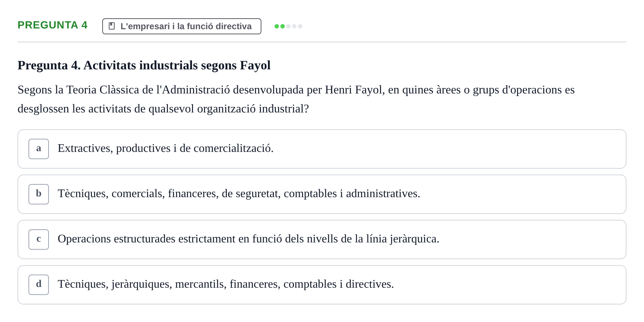
Task: Select answer c: Operacions estructurades en la línia jeràrquica
Action: (x=322, y=239)
